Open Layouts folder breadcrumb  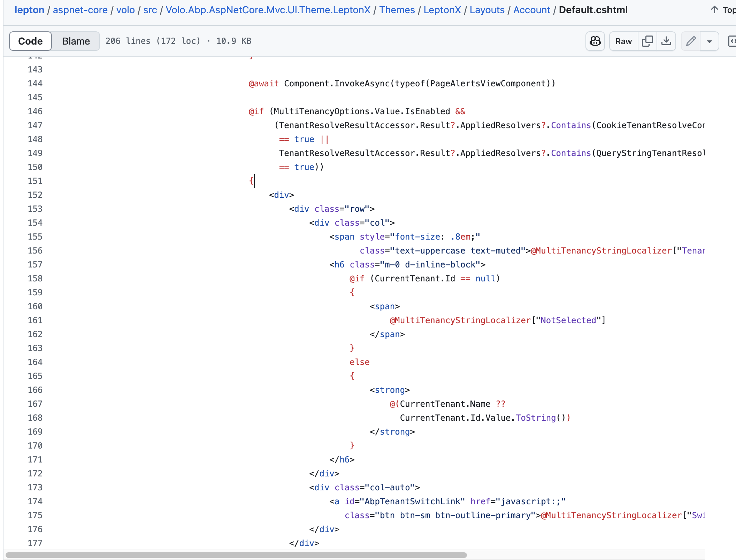[487, 10]
